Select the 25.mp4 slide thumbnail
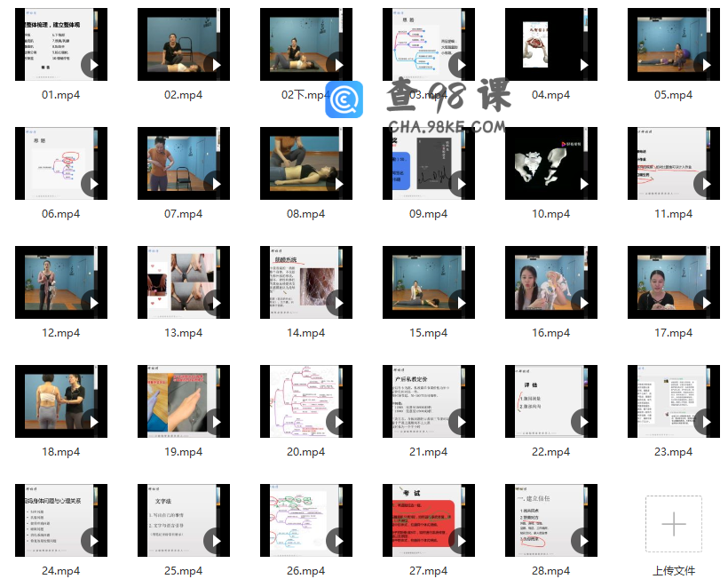728x587 pixels. pos(173,520)
